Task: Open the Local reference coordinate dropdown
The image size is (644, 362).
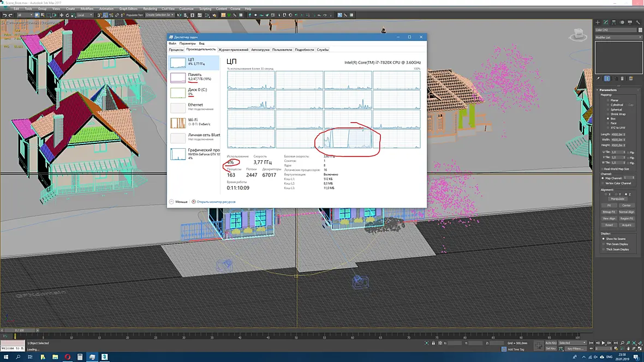Action: 85,15
